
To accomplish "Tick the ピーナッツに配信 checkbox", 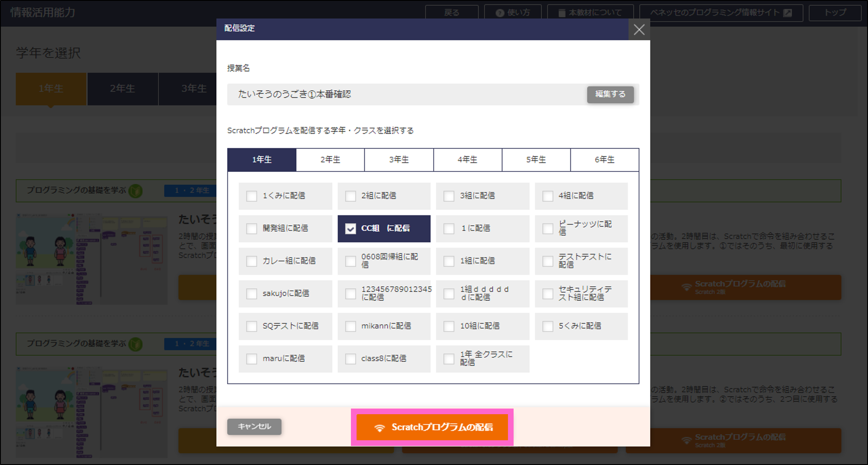I will point(548,228).
